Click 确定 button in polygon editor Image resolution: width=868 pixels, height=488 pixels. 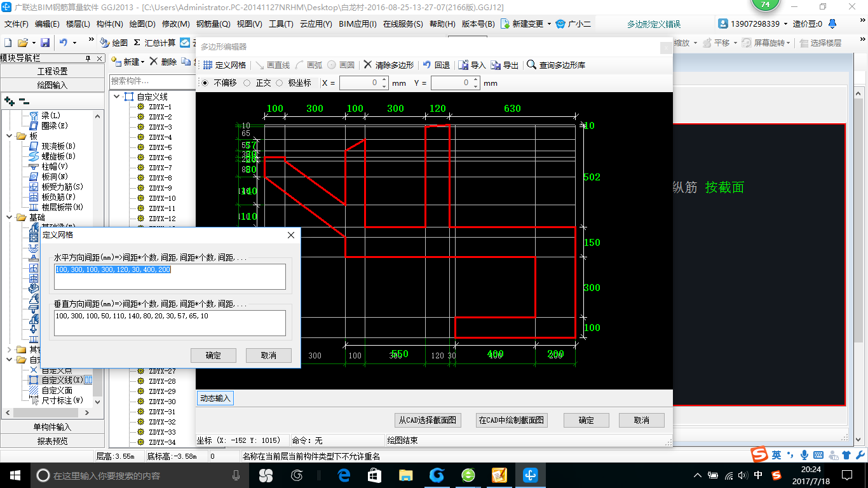coord(587,420)
